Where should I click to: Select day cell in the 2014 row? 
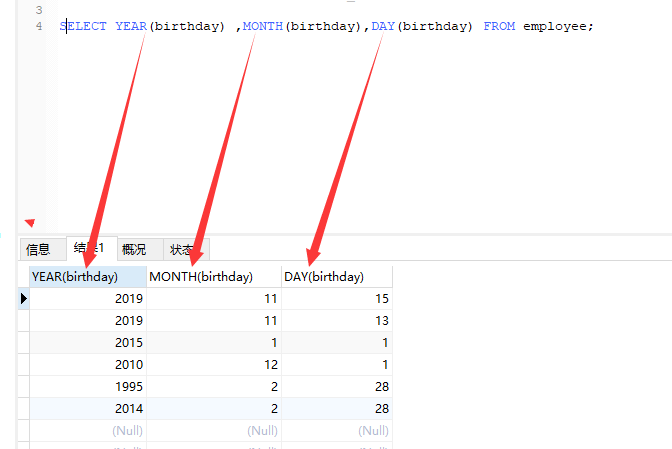(337, 409)
